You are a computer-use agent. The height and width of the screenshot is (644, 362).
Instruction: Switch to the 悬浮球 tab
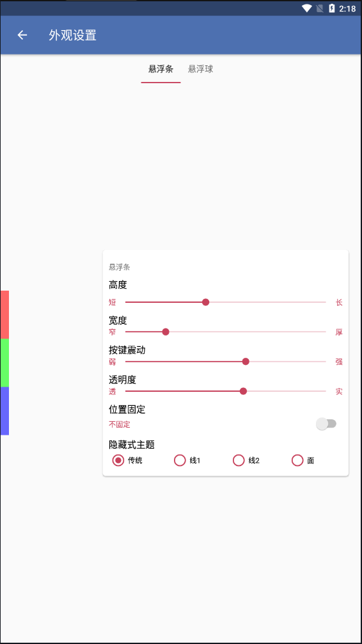[x=200, y=69]
